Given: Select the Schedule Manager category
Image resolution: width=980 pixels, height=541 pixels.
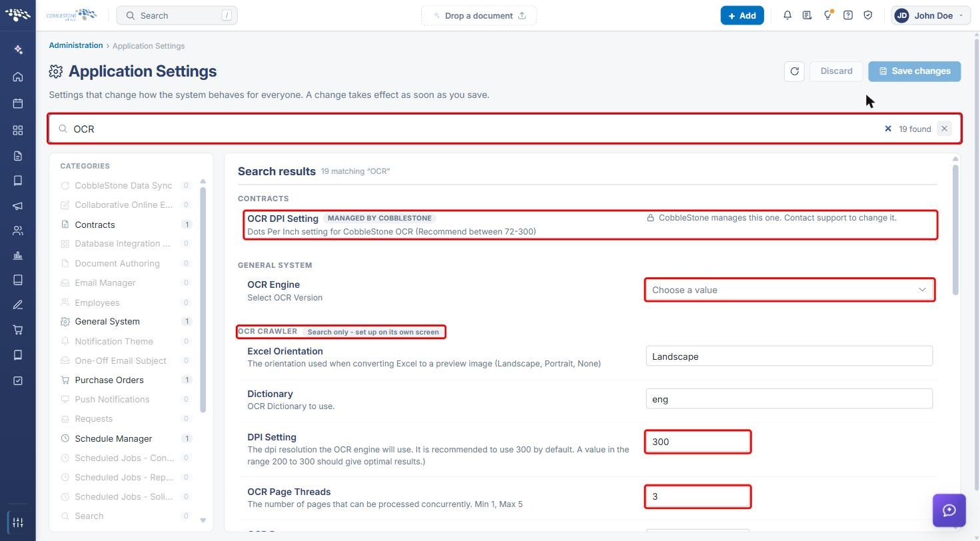Looking at the screenshot, I should pyautogui.click(x=126, y=438).
